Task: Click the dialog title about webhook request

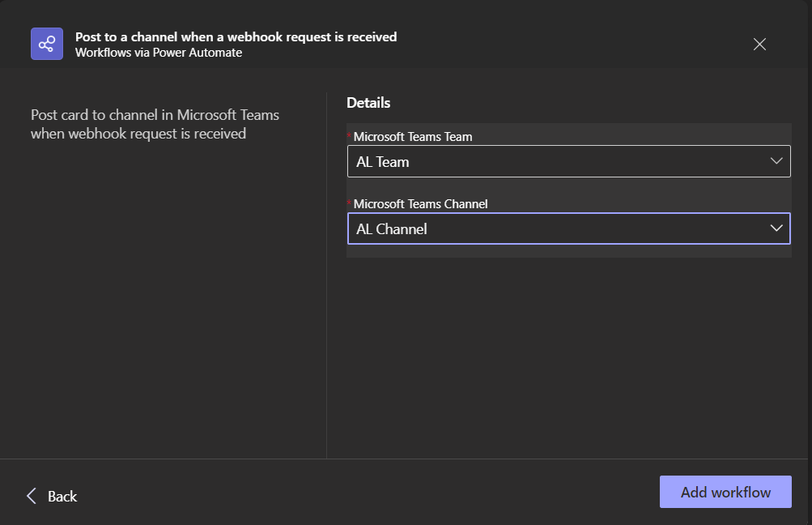Action: pos(236,36)
